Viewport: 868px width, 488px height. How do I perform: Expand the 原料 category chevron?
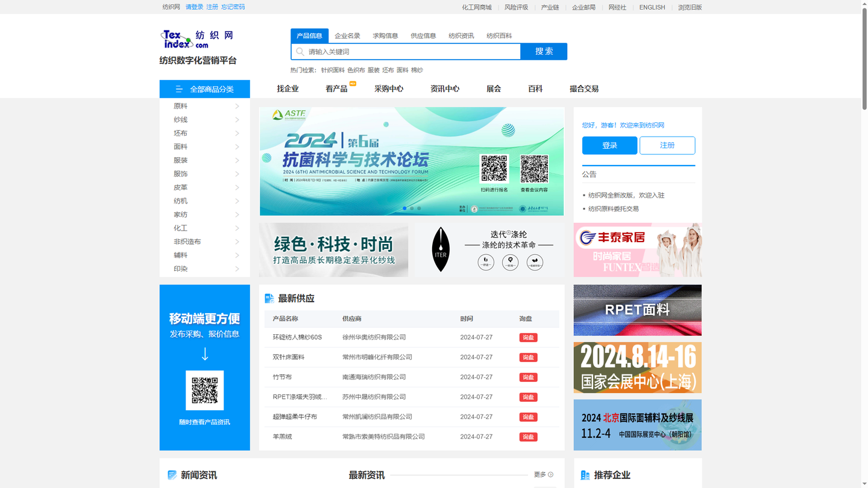pyautogui.click(x=237, y=106)
